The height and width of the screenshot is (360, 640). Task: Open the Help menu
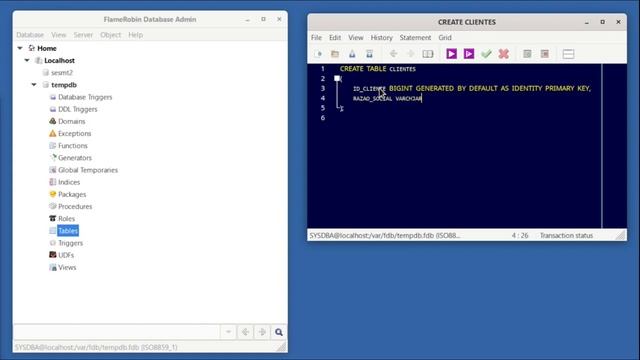pyautogui.click(x=136, y=35)
